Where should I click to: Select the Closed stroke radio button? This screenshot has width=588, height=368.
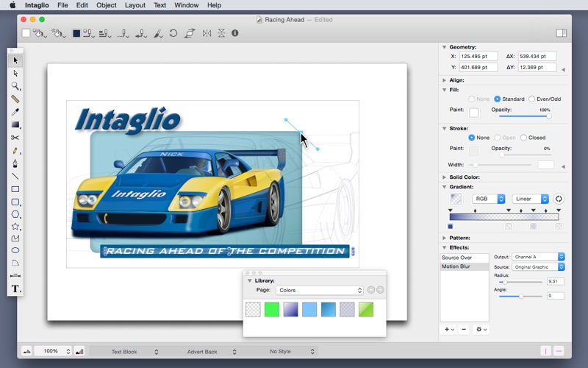pos(523,138)
